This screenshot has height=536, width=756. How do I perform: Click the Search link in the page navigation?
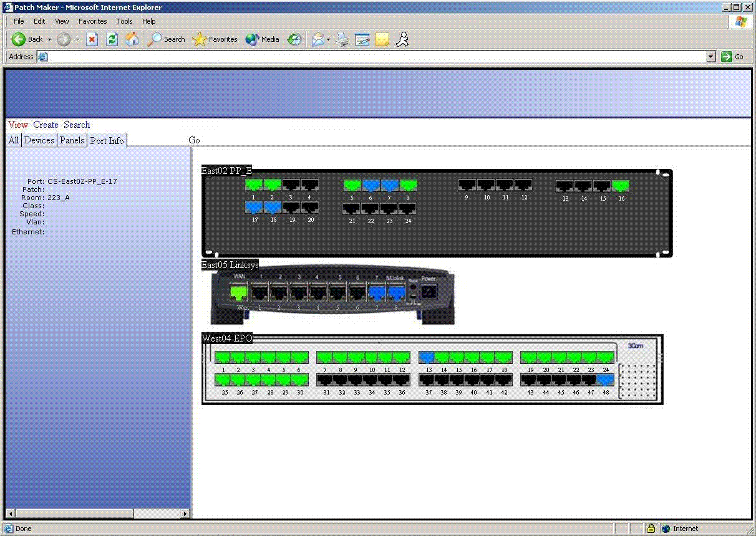click(77, 125)
